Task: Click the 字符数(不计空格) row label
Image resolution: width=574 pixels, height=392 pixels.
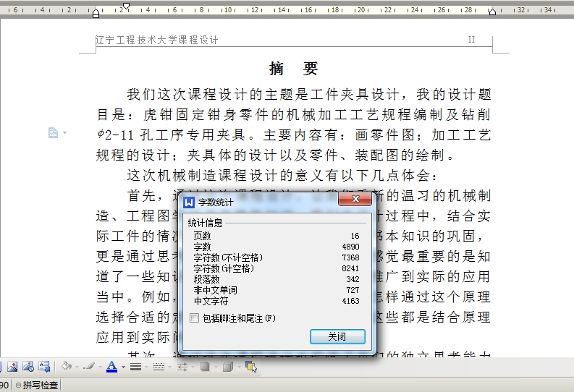Action: click(228, 257)
